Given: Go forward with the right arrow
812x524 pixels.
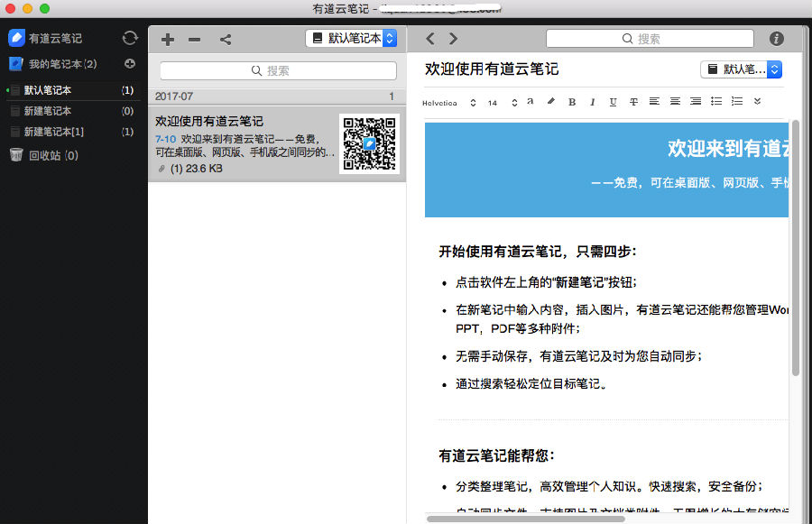Looking at the screenshot, I should 453,38.
